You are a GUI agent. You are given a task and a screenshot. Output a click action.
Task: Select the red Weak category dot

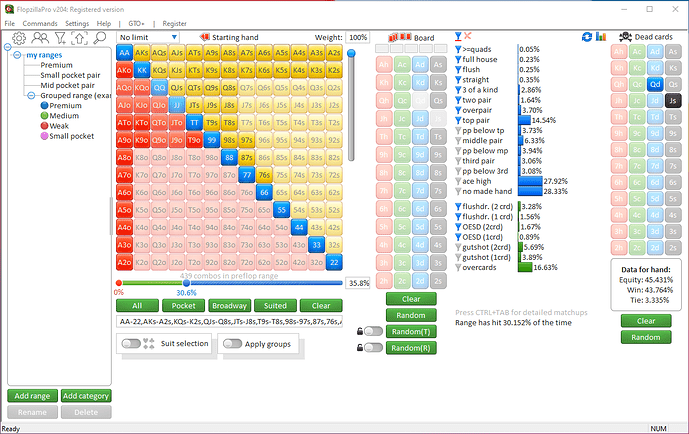tap(44, 126)
